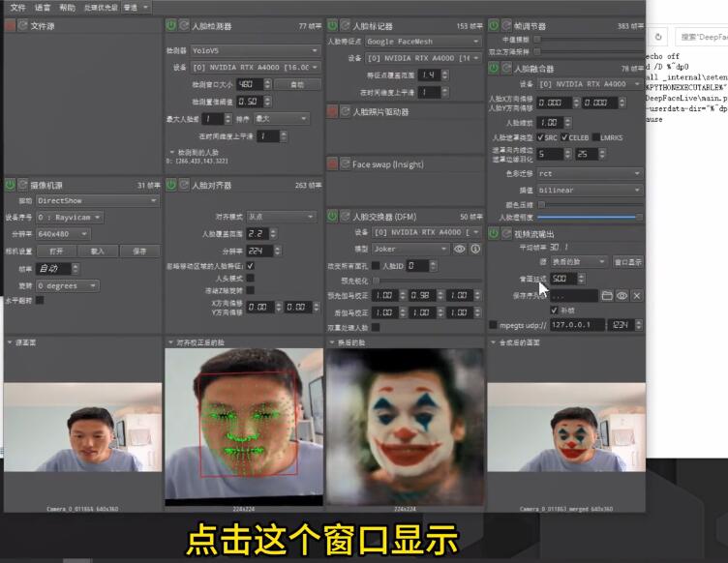Click the color compression slider in 人脸融合器
The width and height of the screenshot is (728, 563).
click(590, 204)
